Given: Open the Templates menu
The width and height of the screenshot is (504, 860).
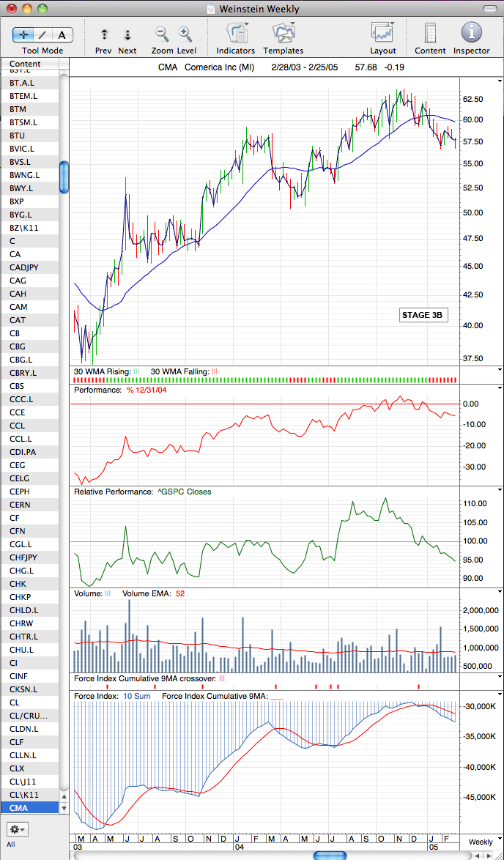Looking at the screenshot, I should pyautogui.click(x=283, y=34).
